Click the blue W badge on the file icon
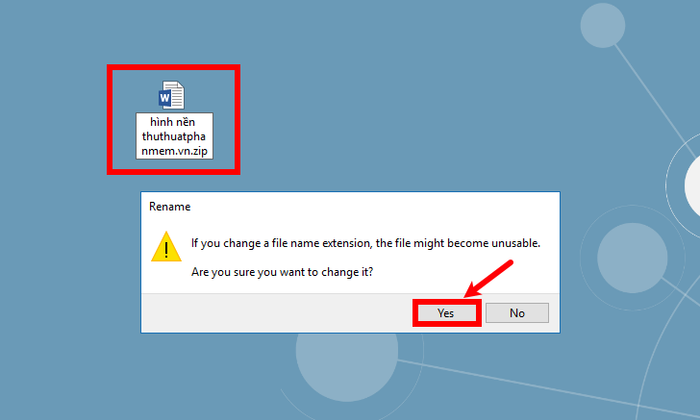This screenshot has width=700, height=420. point(165,98)
